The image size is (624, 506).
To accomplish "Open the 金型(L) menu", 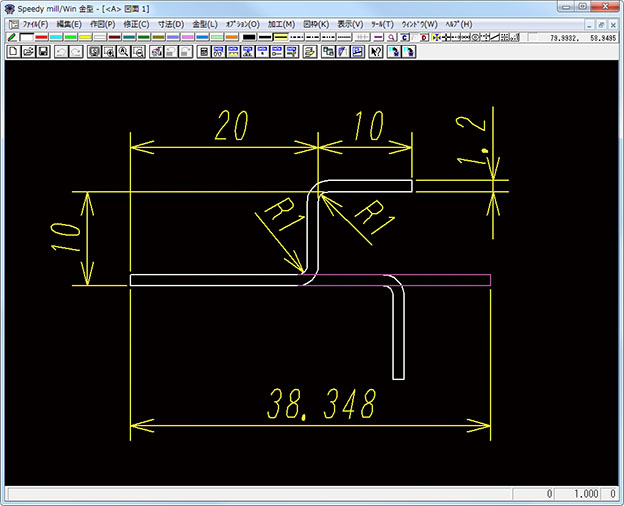I will pos(205,23).
